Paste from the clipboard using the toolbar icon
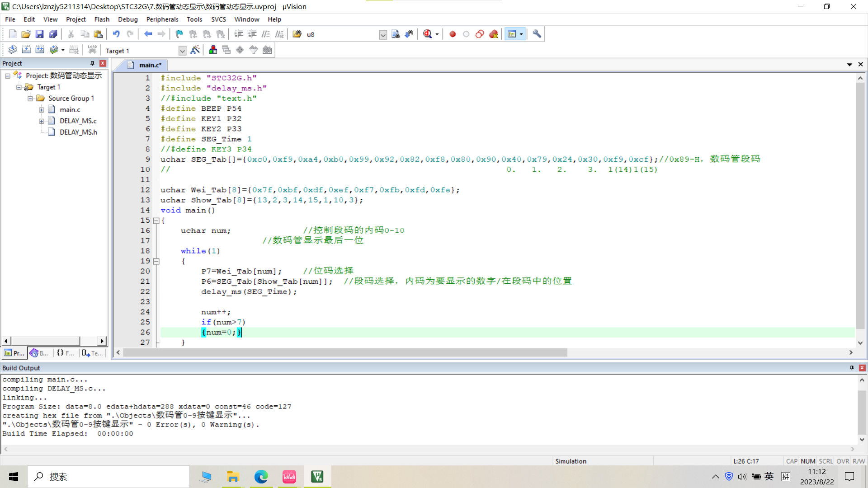This screenshot has width=868, height=488. pyautogui.click(x=98, y=34)
